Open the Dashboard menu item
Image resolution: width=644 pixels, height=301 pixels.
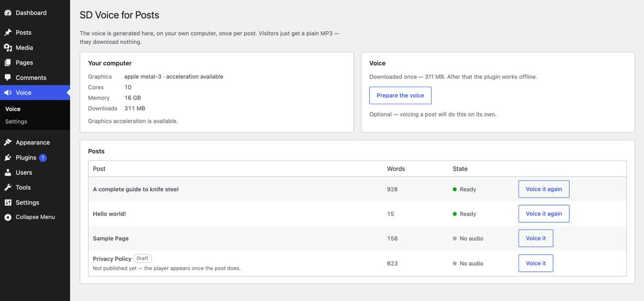pyautogui.click(x=35, y=13)
